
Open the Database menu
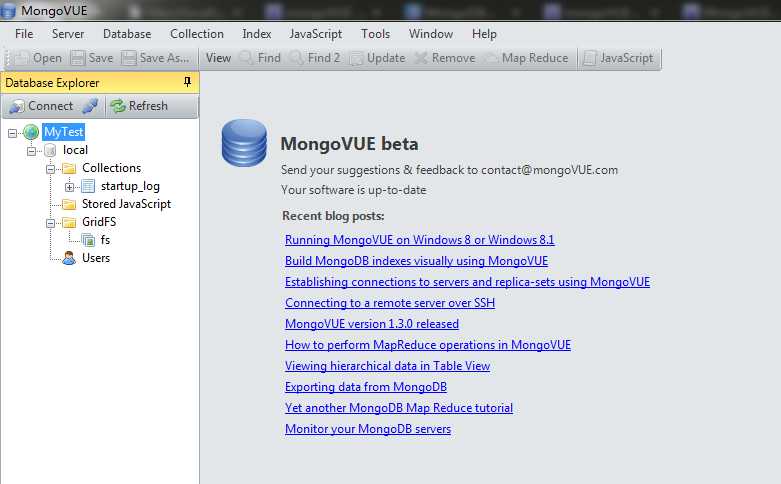click(127, 34)
